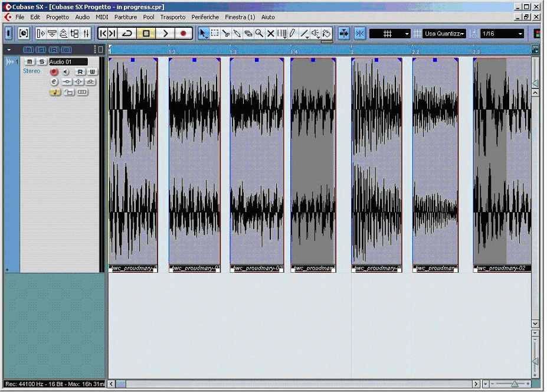Open the snap mode grid dropdown
This screenshot has height=392, width=547.
click(x=390, y=34)
